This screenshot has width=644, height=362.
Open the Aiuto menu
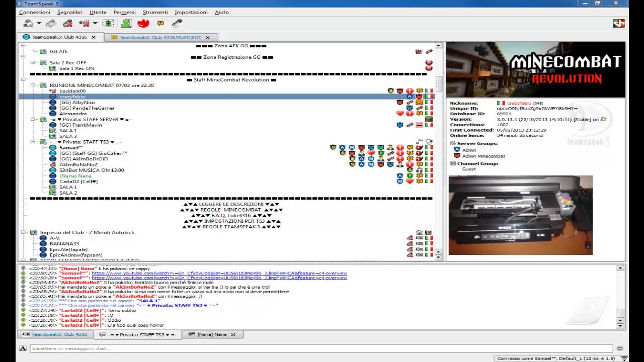[221, 12]
